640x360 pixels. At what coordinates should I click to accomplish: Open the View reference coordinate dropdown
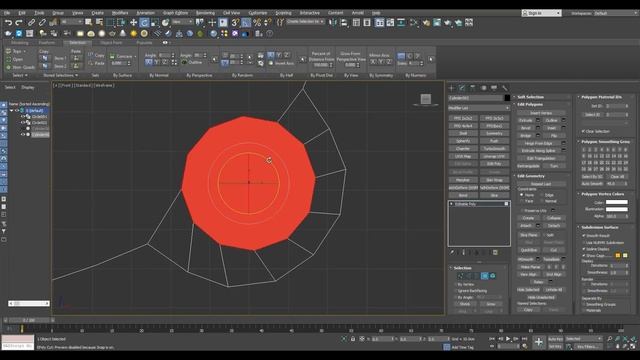pos(182,22)
